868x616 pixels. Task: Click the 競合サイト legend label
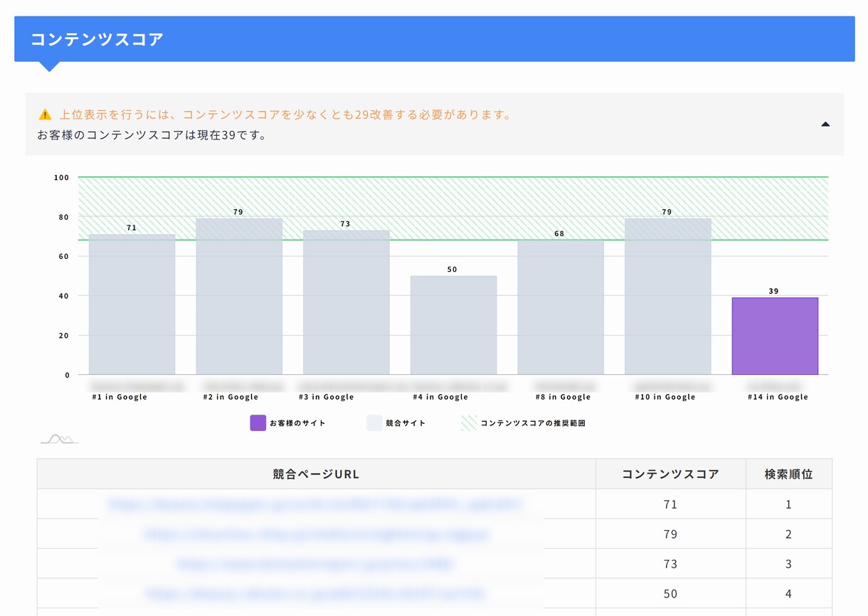click(x=406, y=423)
